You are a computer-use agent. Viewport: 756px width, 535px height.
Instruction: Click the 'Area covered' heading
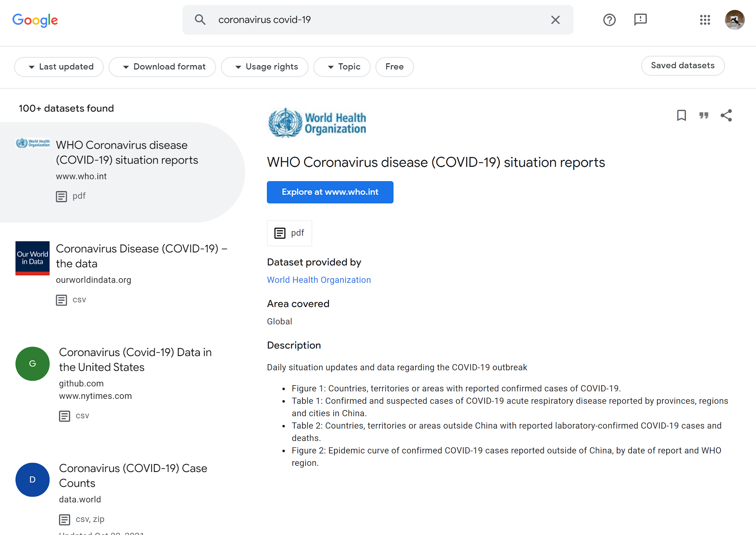tap(298, 304)
